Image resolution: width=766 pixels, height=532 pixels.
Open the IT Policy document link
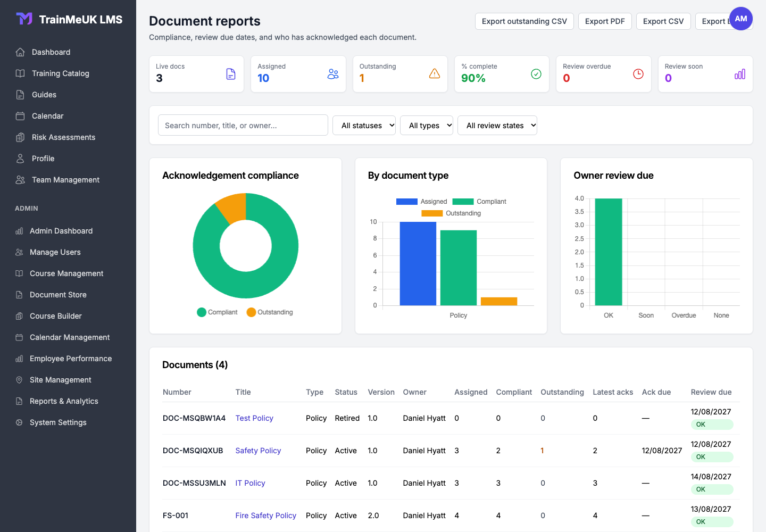point(250,483)
